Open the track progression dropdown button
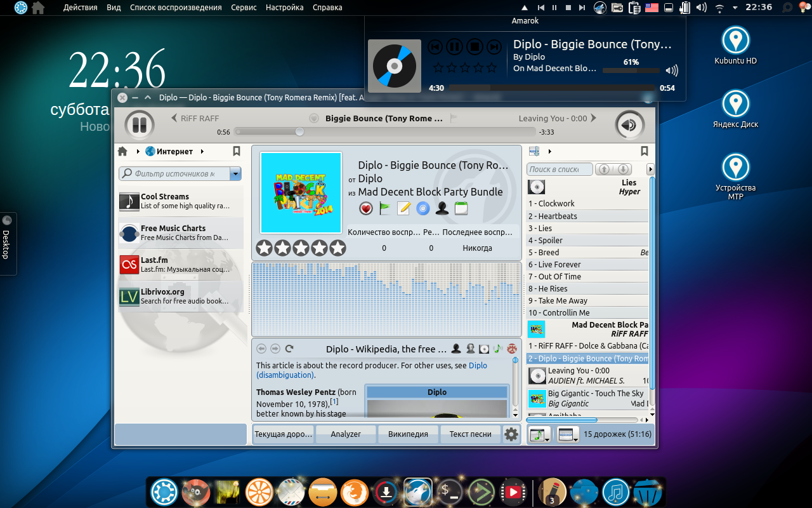 coord(540,434)
